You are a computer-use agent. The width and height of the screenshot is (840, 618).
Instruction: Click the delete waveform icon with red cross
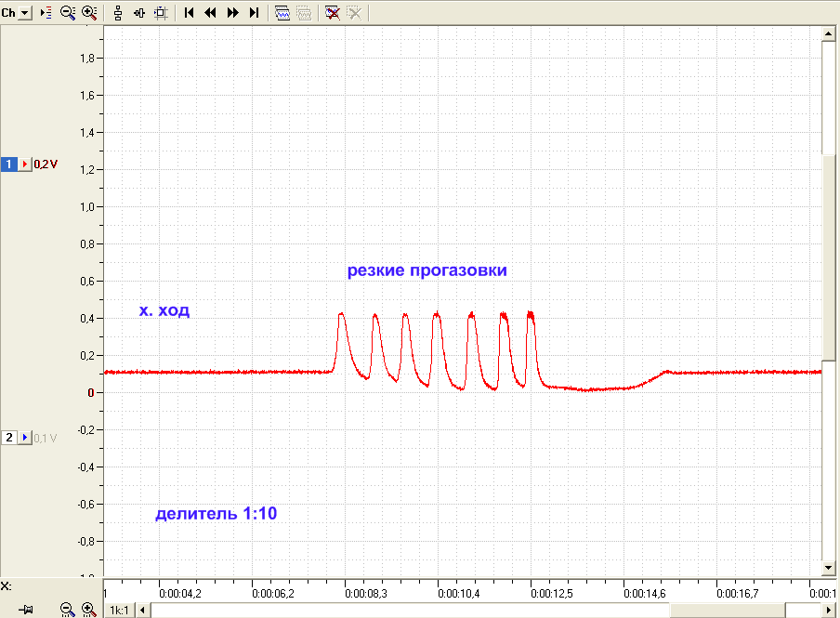click(x=332, y=12)
